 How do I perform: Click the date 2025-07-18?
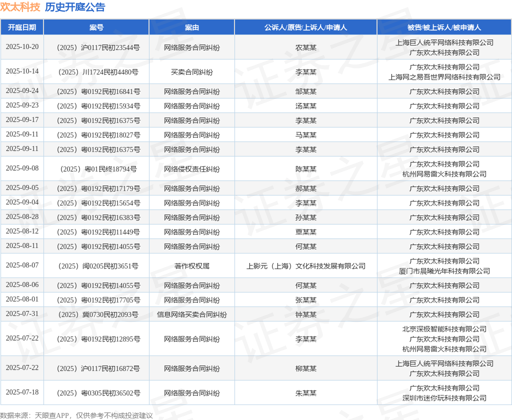22,392
